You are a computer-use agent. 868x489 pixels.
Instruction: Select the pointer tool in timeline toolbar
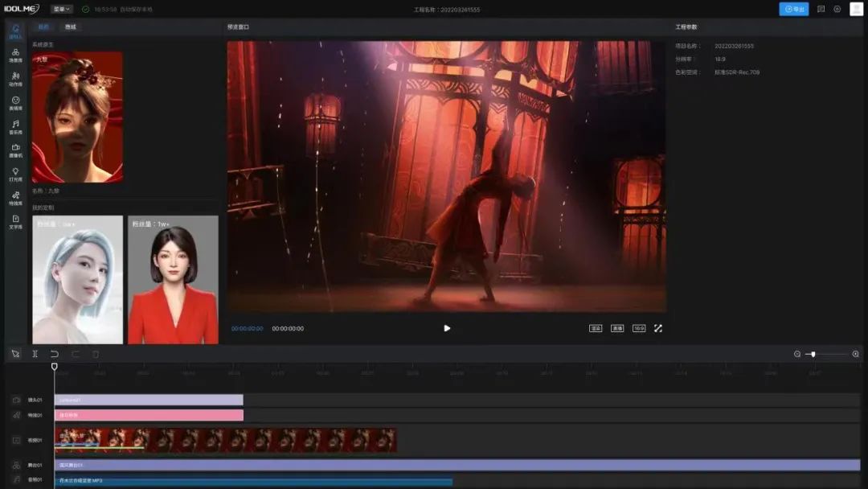[15, 354]
